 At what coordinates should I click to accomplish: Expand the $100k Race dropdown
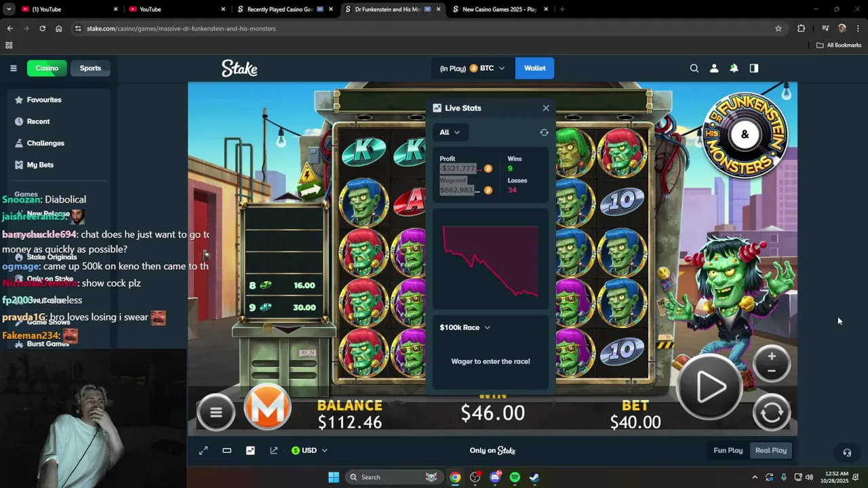465,327
